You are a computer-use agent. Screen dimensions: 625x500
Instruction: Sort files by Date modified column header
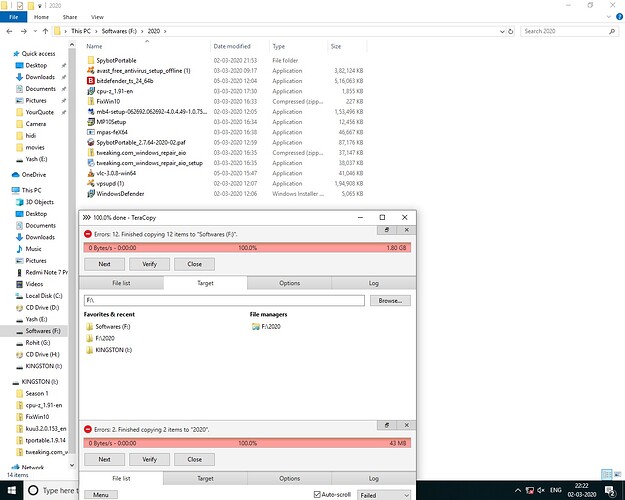point(232,46)
